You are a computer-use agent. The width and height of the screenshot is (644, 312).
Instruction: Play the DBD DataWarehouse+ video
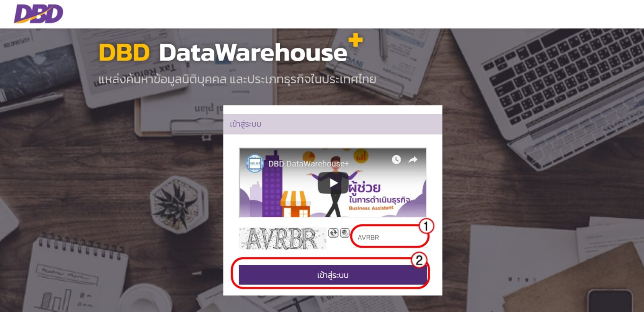pyautogui.click(x=333, y=183)
